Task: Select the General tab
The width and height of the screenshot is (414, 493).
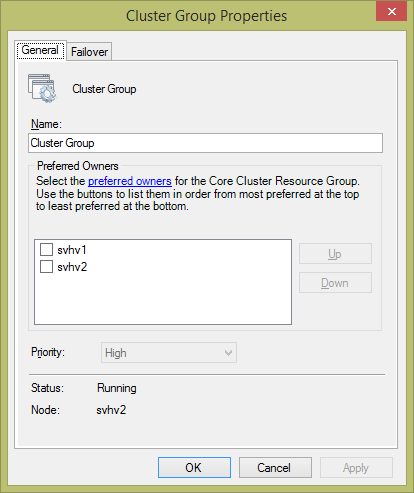Action: [40, 50]
